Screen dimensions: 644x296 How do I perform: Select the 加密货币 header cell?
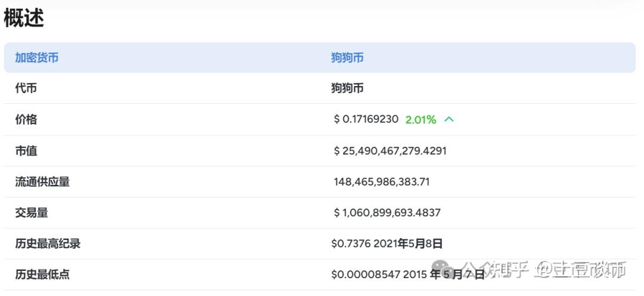pyautogui.click(x=36, y=57)
